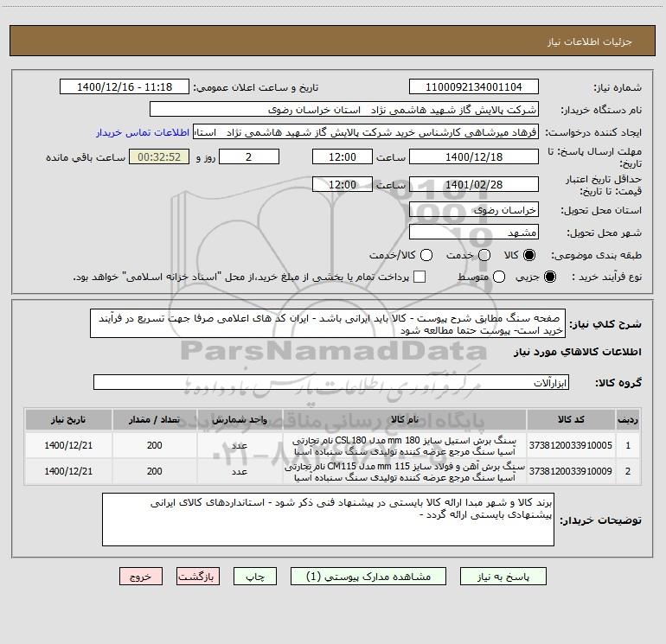Click the price validity date 1401/02/28 field

click(473, 184)
